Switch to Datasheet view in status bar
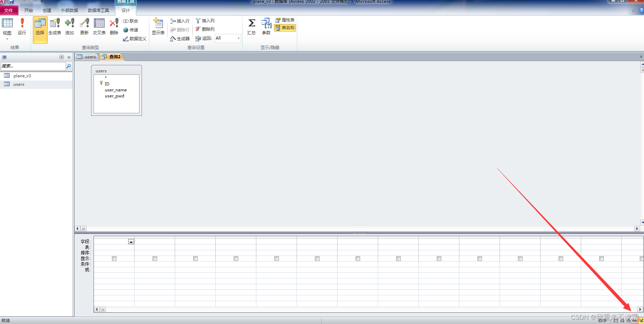Image resolution: width=644 pixels, height=324 pixels. (x=616, y=320)
